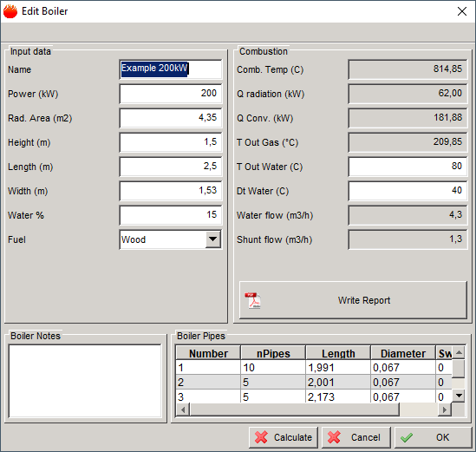
Task: Select the Wood fuel combo box
Action: [171, 239]
